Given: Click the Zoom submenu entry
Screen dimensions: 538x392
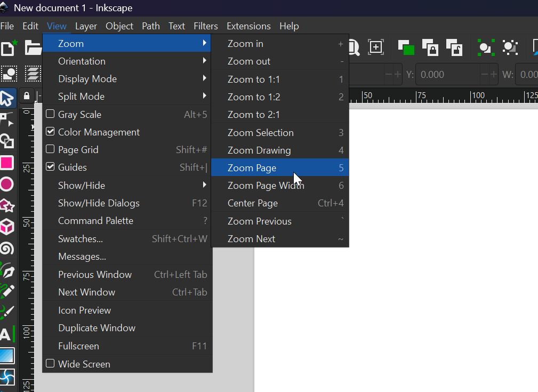Looking at the screenshot, I should (127, 44).
